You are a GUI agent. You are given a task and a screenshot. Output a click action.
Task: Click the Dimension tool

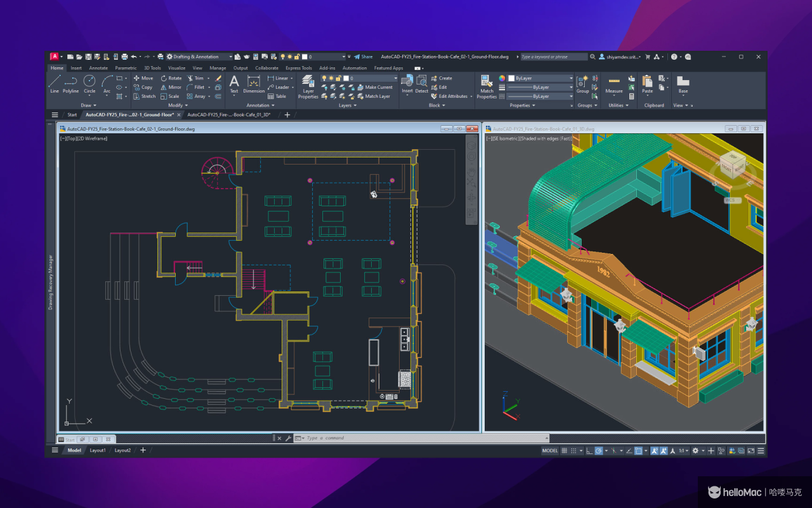tap(254, 84)
